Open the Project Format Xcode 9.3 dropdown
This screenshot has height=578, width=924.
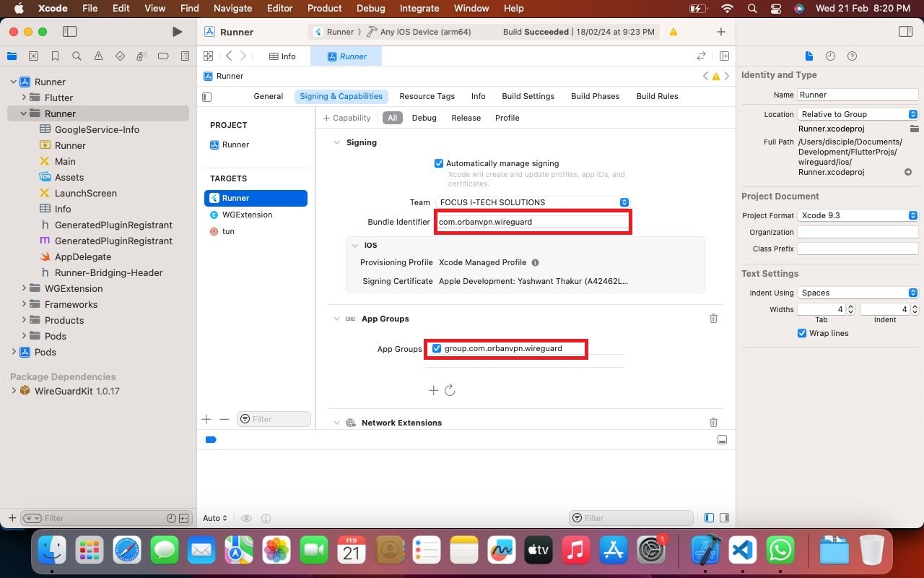[858, 215]
